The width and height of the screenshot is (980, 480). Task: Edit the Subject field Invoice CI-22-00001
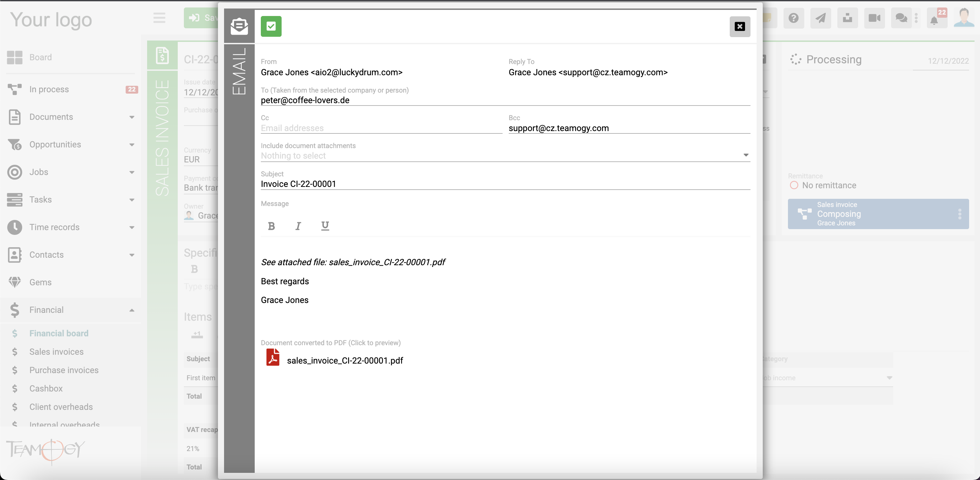(505, 184)
